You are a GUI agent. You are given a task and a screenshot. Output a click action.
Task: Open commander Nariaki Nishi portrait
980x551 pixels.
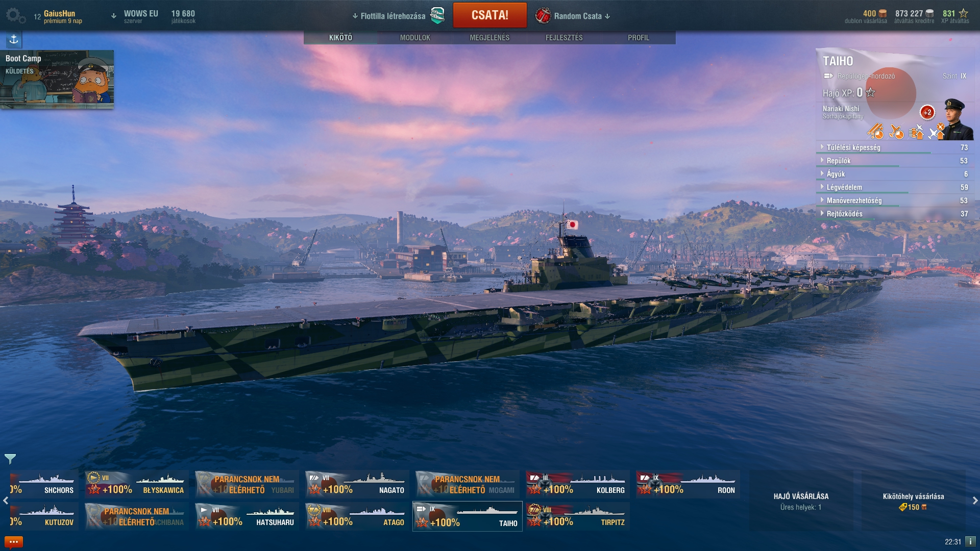pos(957,119)
